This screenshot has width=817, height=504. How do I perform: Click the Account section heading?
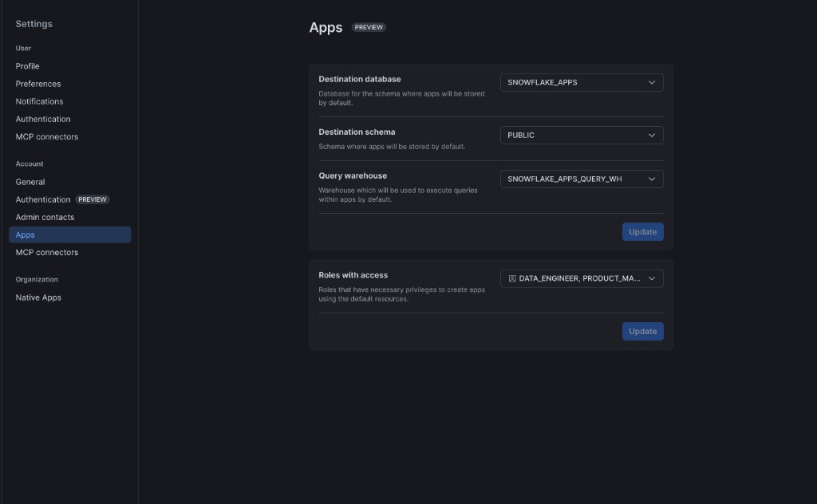coord(30,164)
